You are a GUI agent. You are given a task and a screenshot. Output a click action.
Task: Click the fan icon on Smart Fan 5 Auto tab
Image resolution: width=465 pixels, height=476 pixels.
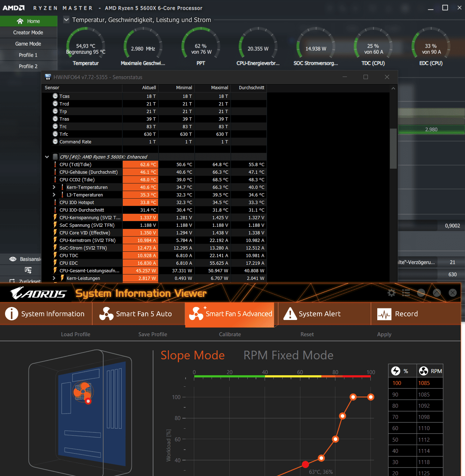tap(107, 314)
